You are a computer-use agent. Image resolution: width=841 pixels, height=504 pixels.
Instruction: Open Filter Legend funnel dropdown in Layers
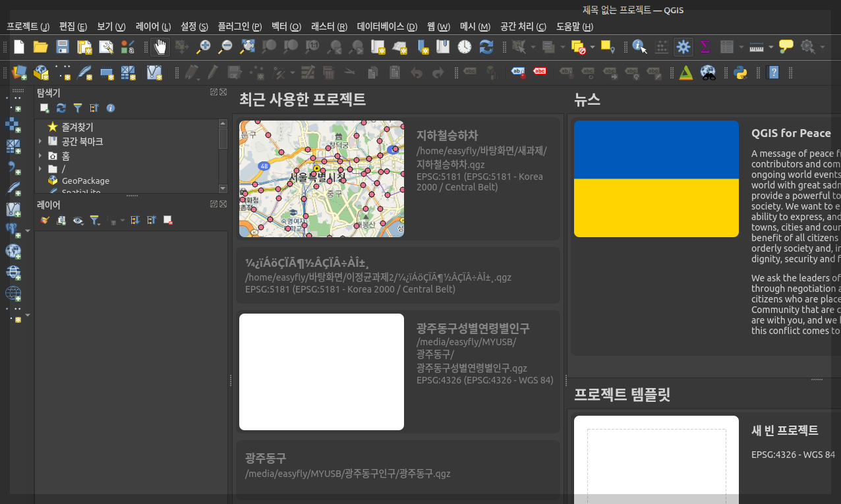point(95,220)
